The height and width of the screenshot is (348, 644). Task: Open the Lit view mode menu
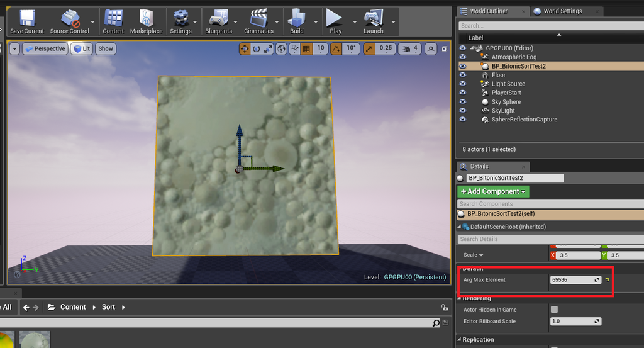point(81,49)
